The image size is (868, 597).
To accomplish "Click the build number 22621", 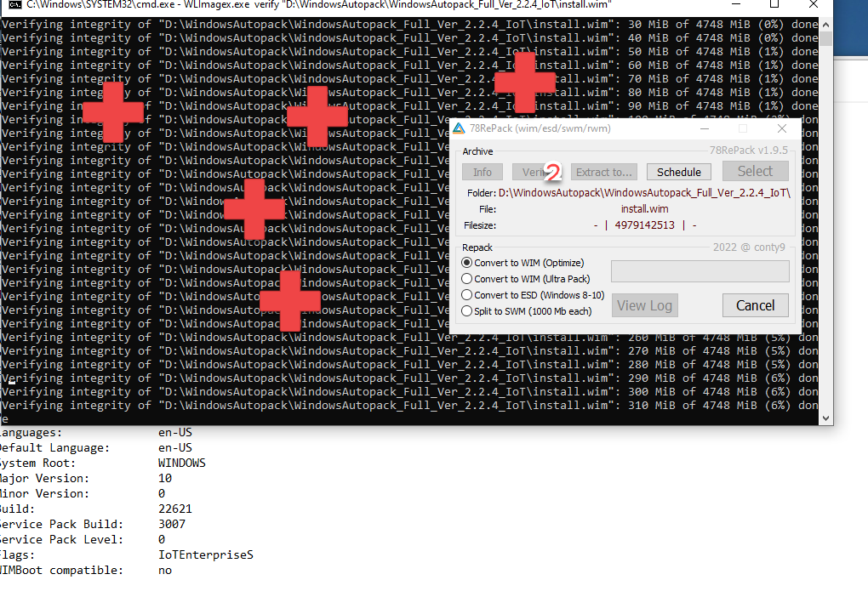I will pos(175,509).
